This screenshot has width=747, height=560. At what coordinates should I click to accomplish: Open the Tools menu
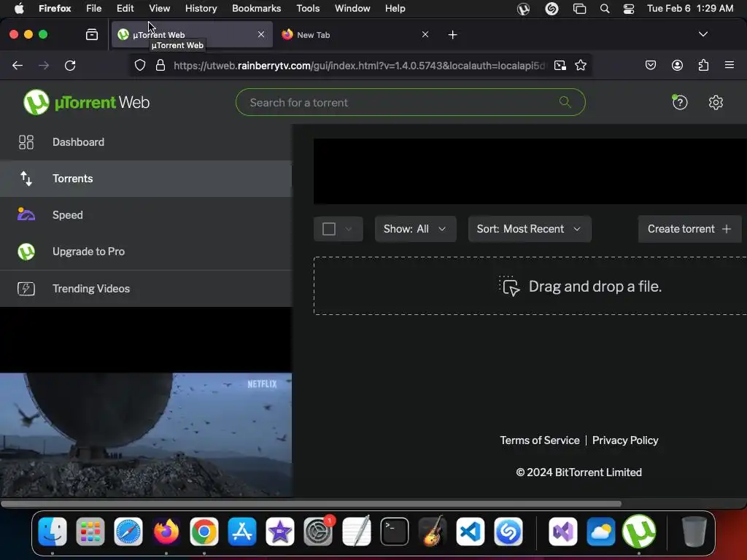308,9
